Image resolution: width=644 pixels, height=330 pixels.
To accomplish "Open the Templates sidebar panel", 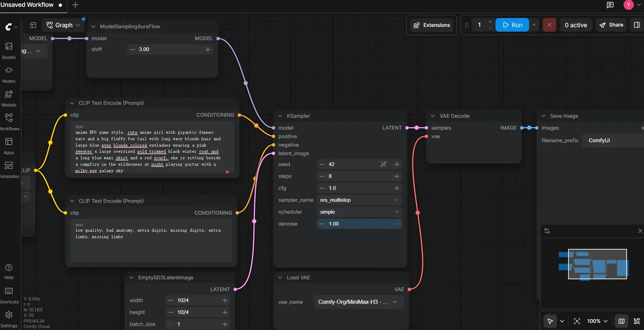I will click(9, 170).
